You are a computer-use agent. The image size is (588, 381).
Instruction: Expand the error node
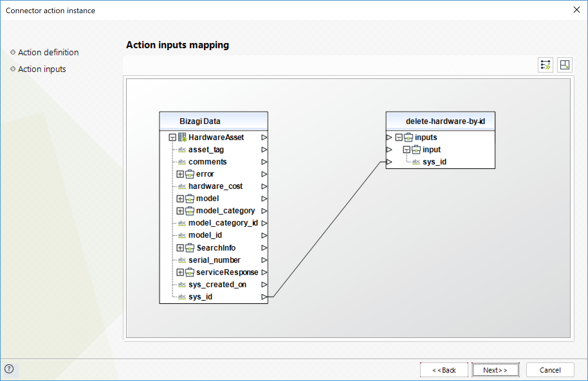pyautogui.click(x=180, y=174)
